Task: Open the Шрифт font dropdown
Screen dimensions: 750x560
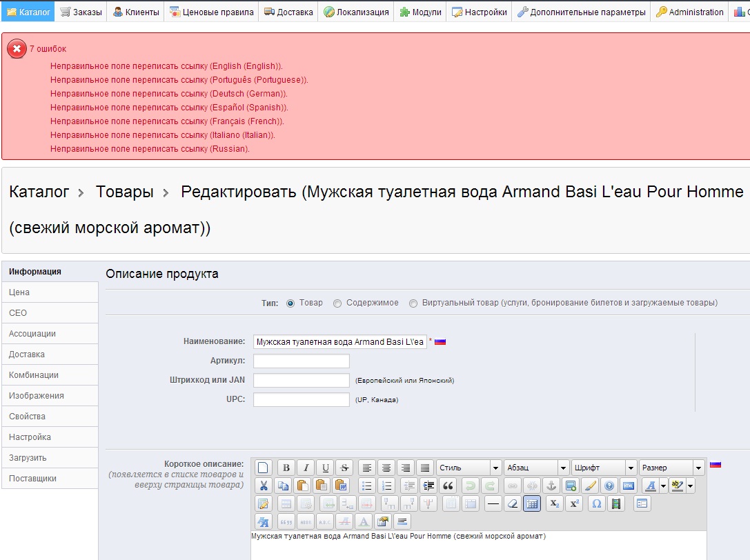Action: (604, 468)
